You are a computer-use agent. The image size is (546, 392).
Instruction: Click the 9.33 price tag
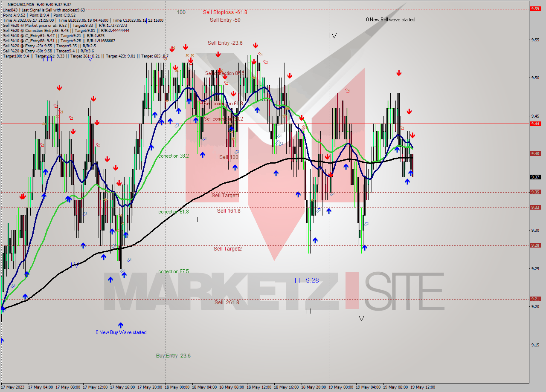point(535,208)
